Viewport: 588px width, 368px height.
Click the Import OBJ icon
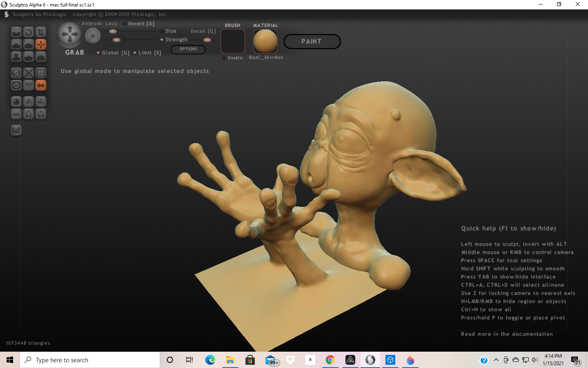(29, 102)
